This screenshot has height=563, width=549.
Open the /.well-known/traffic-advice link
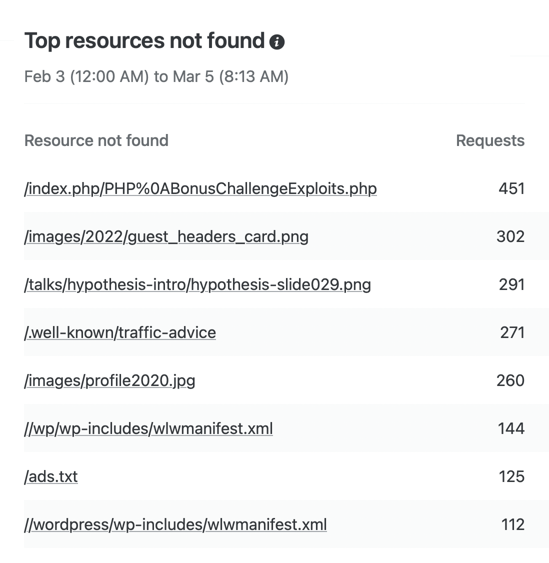click(120, 333)
